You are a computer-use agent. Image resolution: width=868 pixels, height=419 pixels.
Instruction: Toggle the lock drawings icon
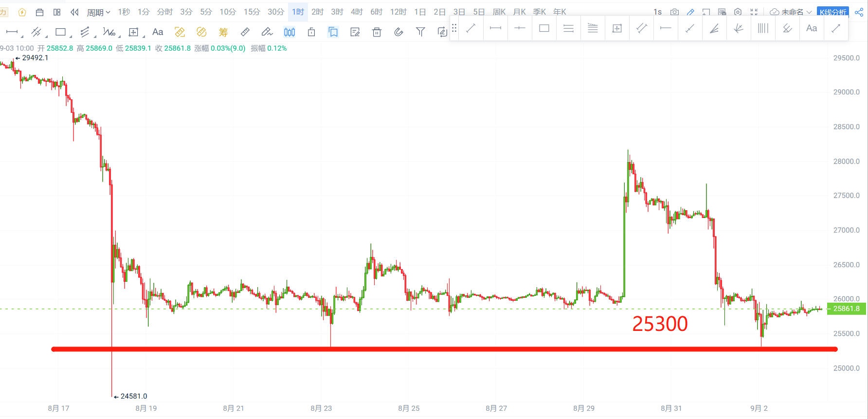(311, 32)
